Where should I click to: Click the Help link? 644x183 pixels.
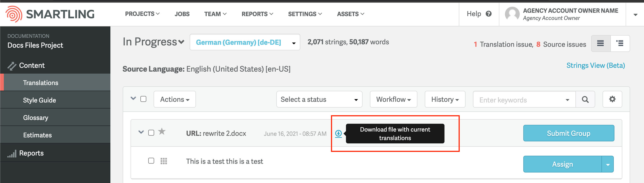click(474, 14)
